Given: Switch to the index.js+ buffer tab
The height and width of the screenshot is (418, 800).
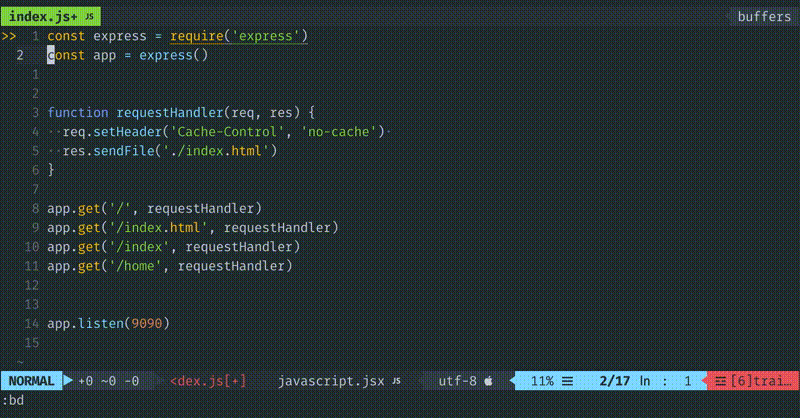Looking at the screenshot, I should [42, 17].
